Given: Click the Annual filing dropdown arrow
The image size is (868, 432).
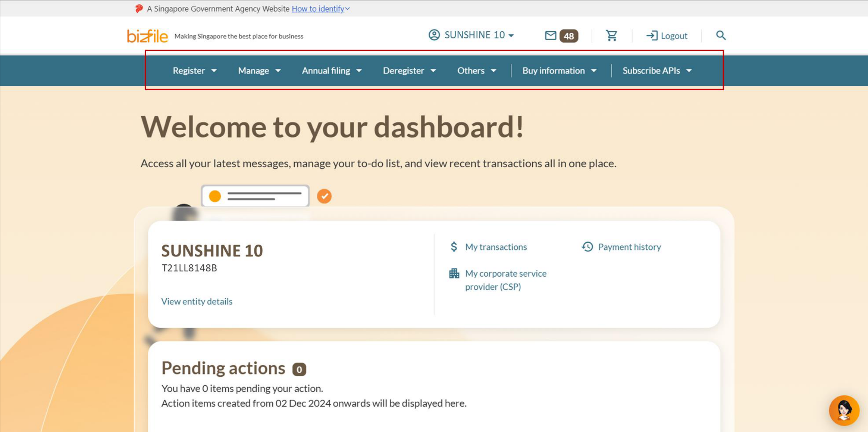Looking at the screenshot, I should coord(359,71).
